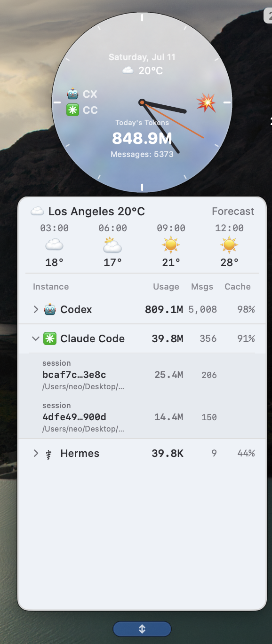Viewport: 272px width, 644px height.
Task: Click the Usage column header
Action: [166, 287]
